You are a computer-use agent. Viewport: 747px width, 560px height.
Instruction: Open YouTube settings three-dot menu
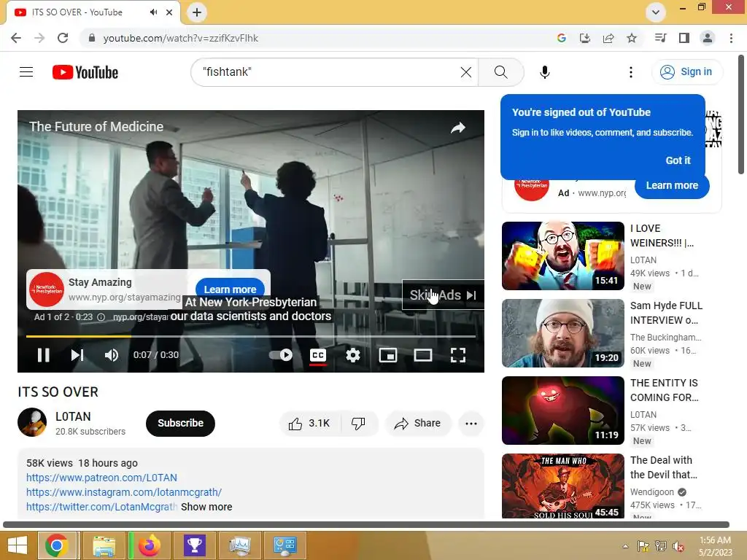631,72
